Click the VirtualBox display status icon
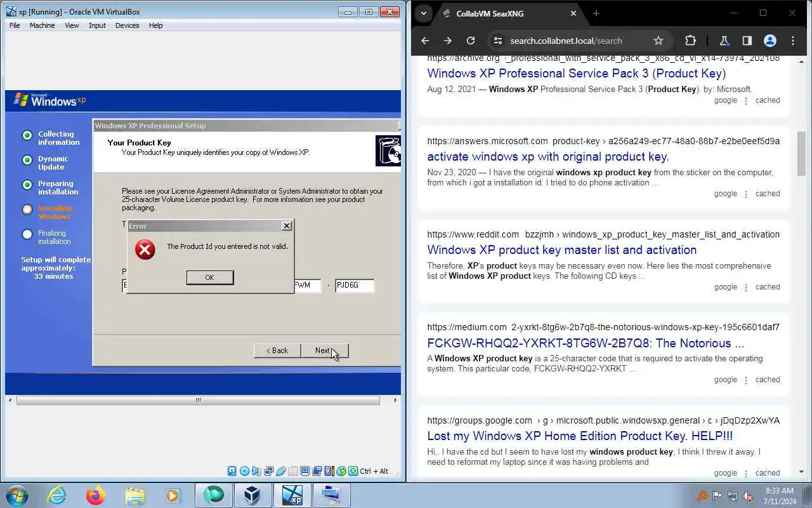Viewport: 812px width, 508px height. [305, 471]
